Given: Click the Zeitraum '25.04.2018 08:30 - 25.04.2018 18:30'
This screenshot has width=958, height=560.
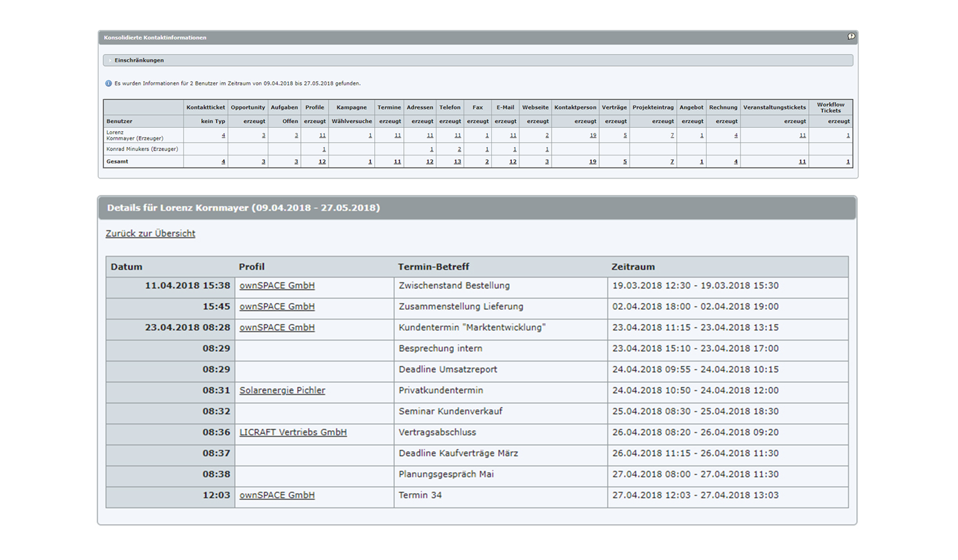Looking at the screenshot, I should (695, 412).
